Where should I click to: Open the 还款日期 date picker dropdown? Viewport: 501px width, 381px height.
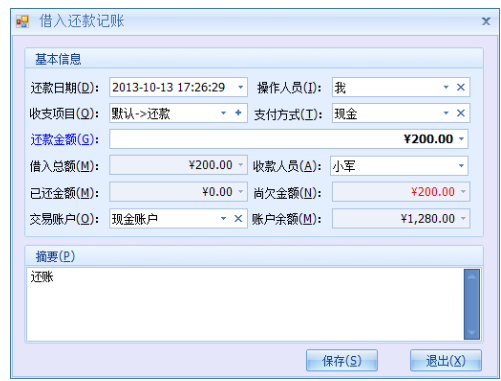point(240,87)
